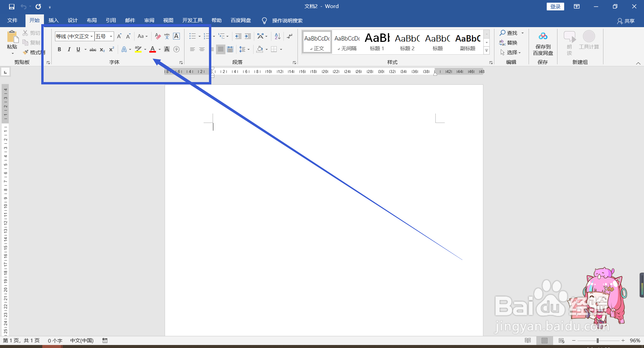Open the Bullets list dropdown arrow

pyautogui.click(x=200, y=36)
